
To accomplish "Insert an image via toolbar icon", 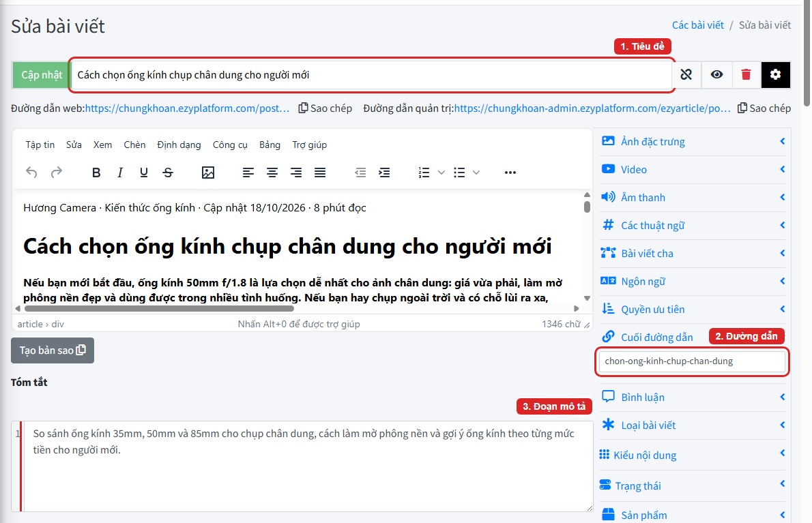I will [x=208, y=173].
